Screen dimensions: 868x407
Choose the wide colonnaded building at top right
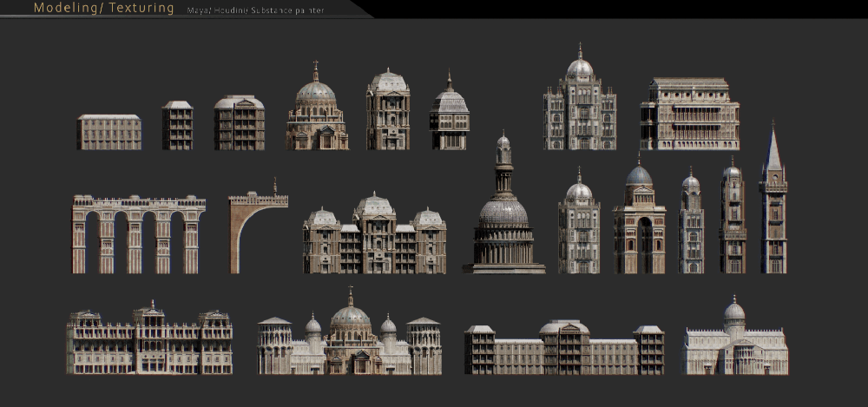click(x=690, y=114)
